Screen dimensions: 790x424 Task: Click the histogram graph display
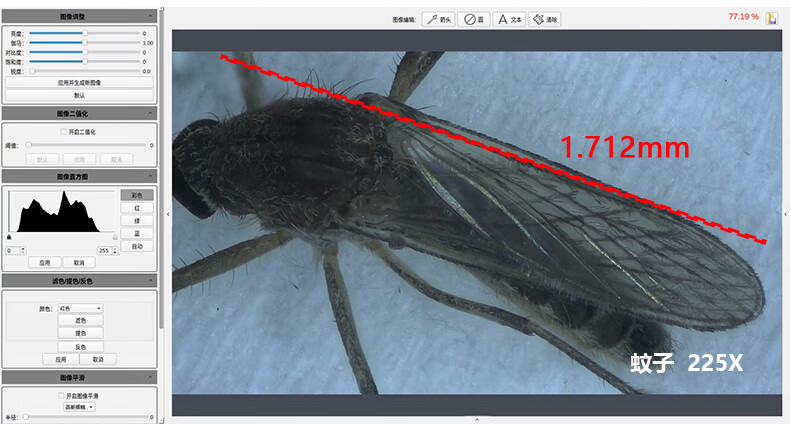point(62,211)
